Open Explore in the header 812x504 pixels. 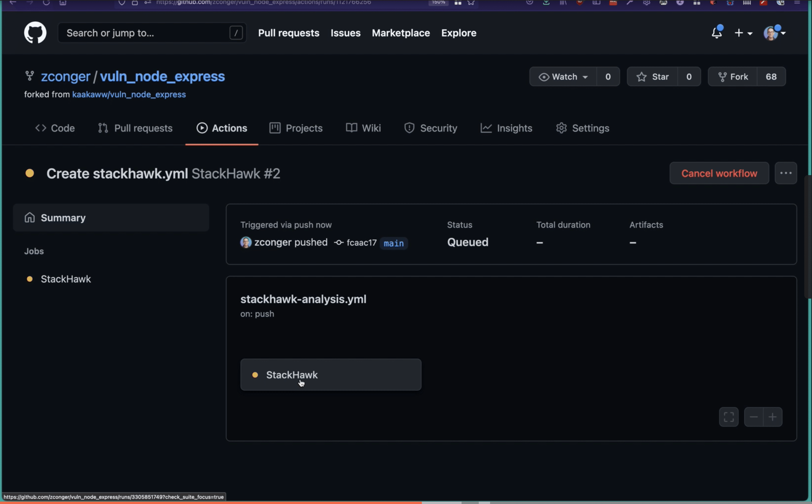click(459, 33)
